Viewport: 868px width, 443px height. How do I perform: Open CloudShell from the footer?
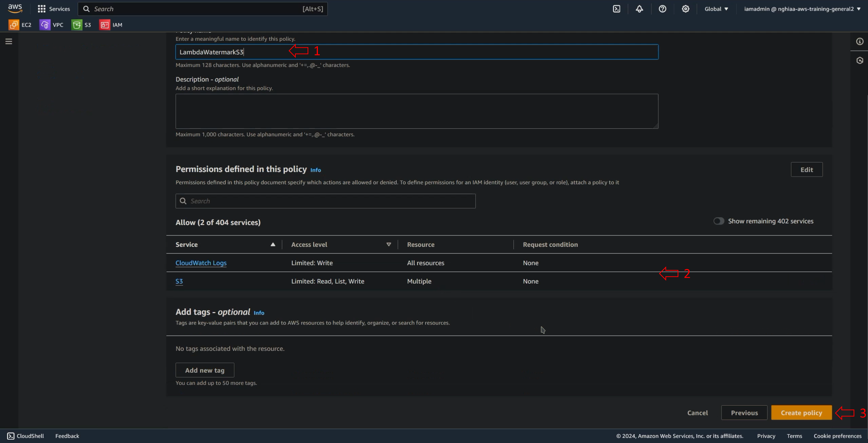coord(26,436)
